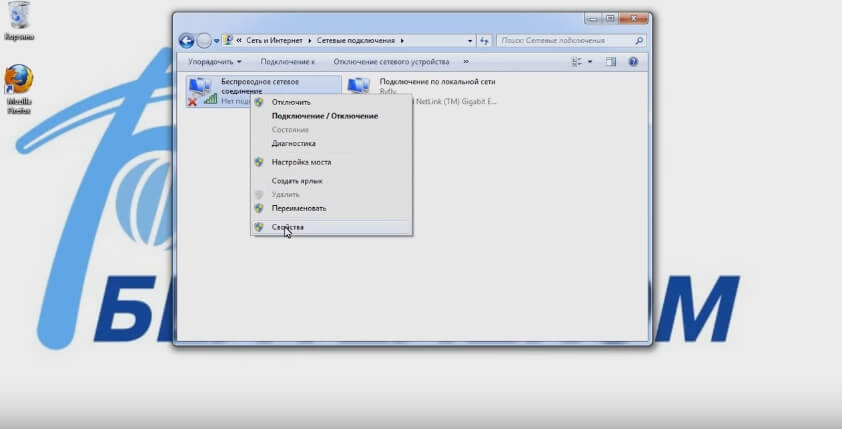Choose 'Подключение / Отключение' menu entry
The width and height of the screenshot is (842, 429).
pyautogui.click(x=331, y=116)
